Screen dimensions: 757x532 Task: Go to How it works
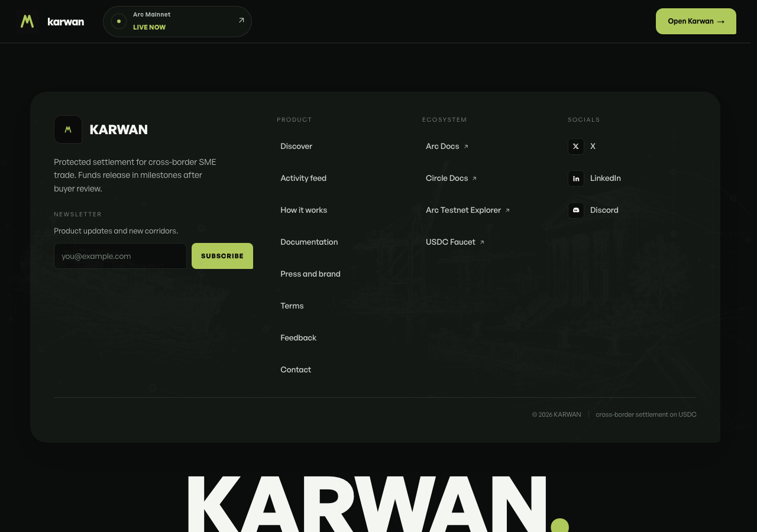[304, 210]
